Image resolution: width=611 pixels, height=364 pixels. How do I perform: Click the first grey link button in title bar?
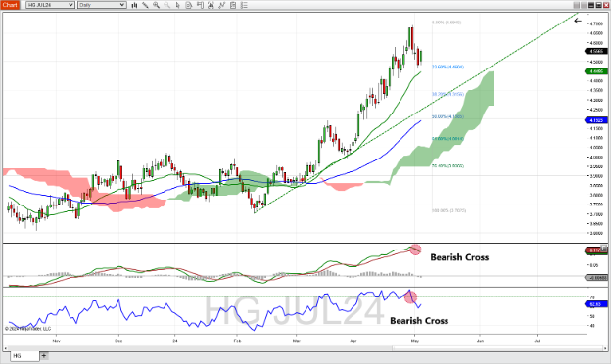pyautogui.click(x=577, y=5)
